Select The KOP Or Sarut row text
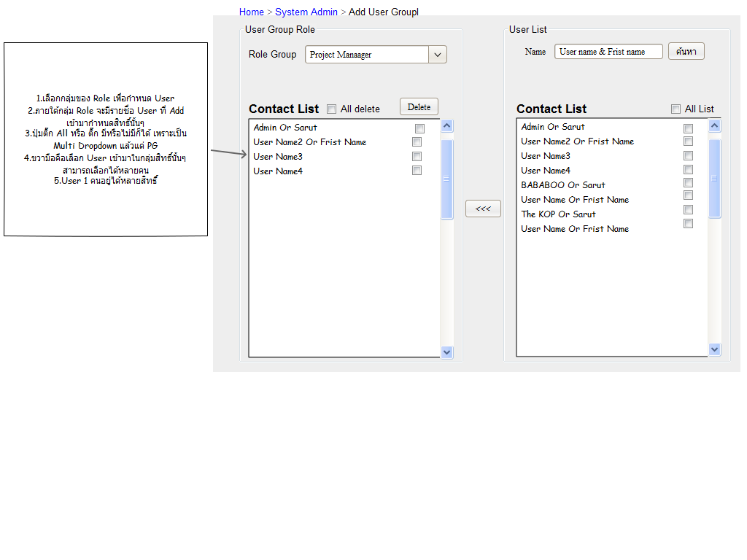The image size is (747, 560). coord(558,214)
